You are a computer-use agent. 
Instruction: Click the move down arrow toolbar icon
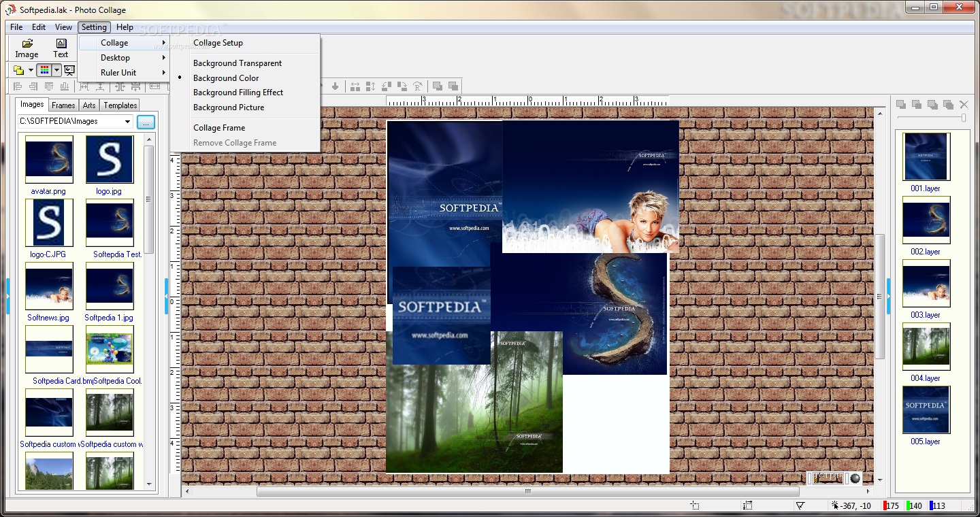(335, 86)
